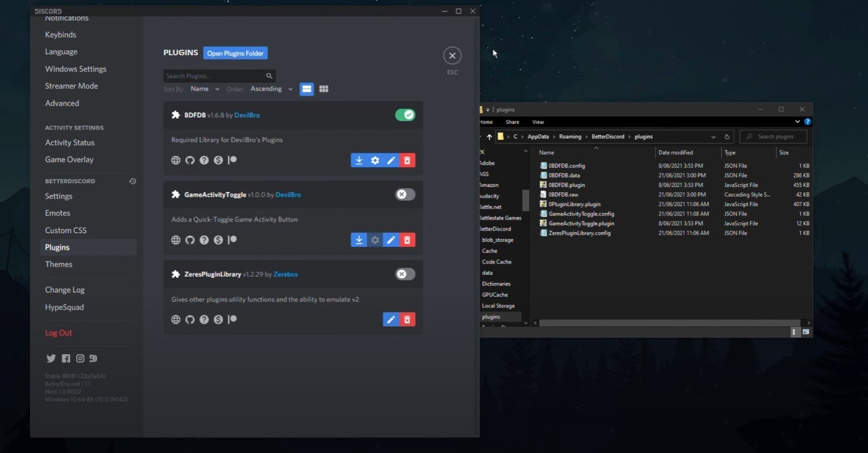The width and height of the screenshot is (868, 453).
Task: Open the Sort By Name dropdown
Action: click(204, 88)
